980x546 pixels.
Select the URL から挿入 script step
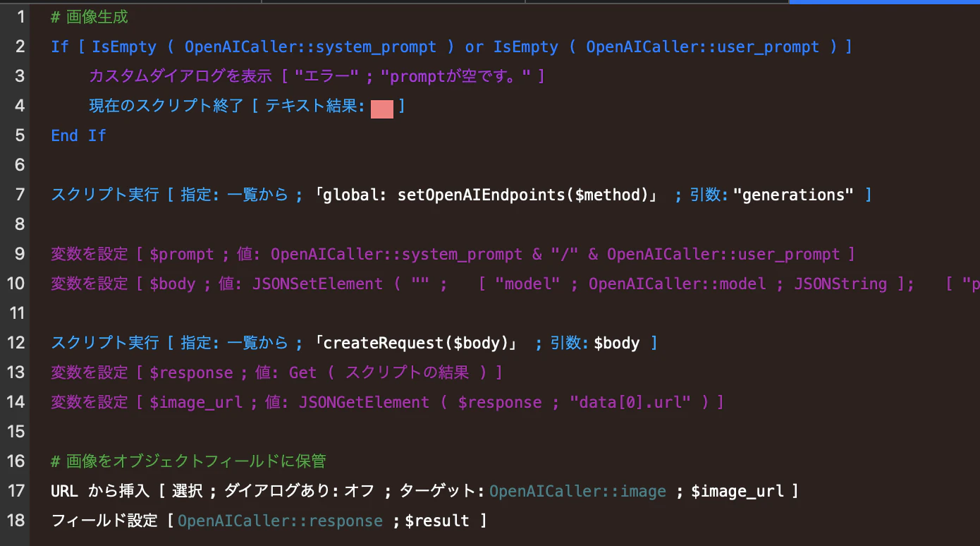coord(424,491)
